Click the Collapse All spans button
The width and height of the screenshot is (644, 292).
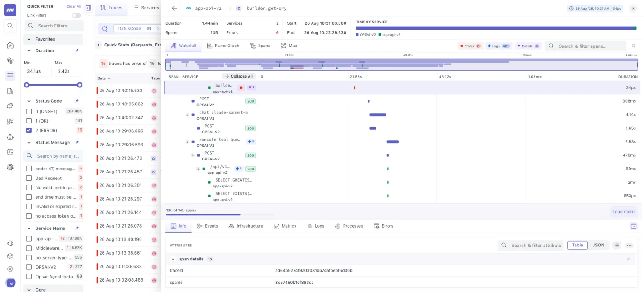coord(239,76)
